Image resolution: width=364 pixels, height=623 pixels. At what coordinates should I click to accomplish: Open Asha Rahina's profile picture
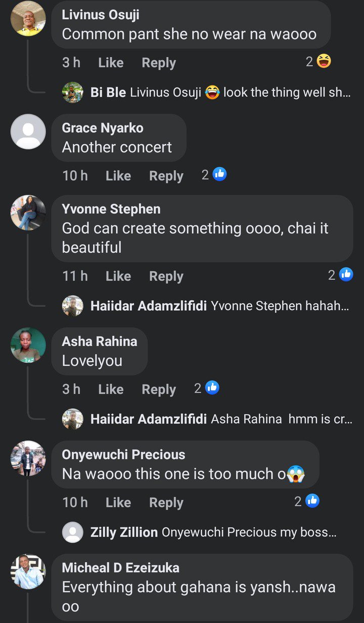pos(28,345)
